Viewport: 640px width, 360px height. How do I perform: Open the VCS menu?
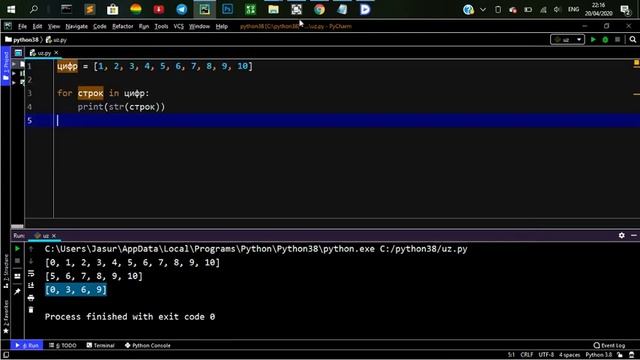tap(178, 26)
